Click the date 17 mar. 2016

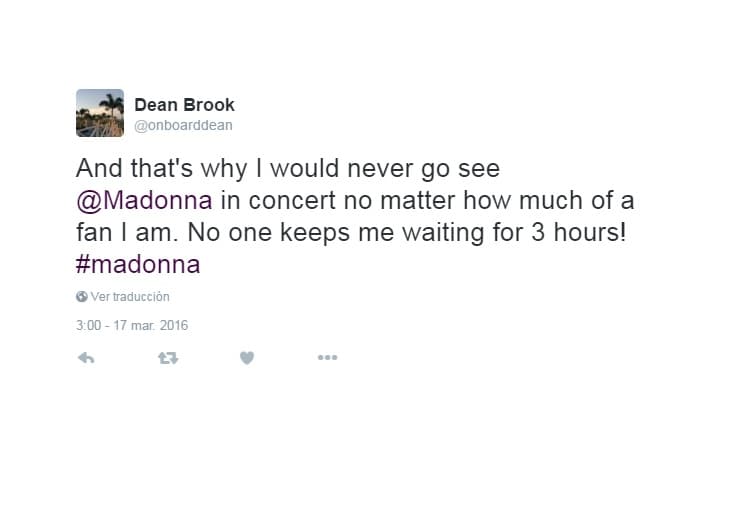point(152,325)
